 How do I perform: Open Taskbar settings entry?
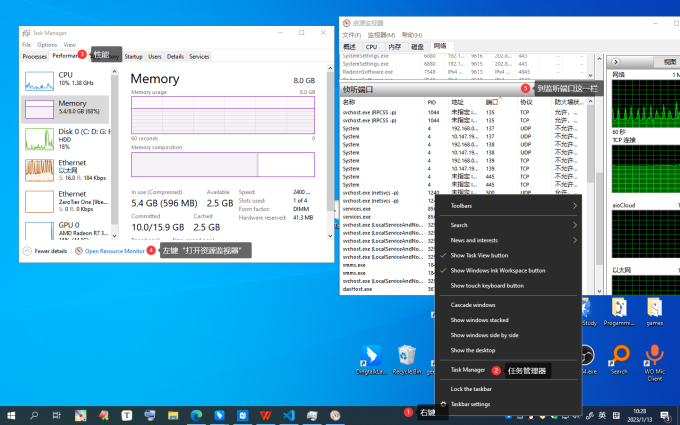(470, 404)
